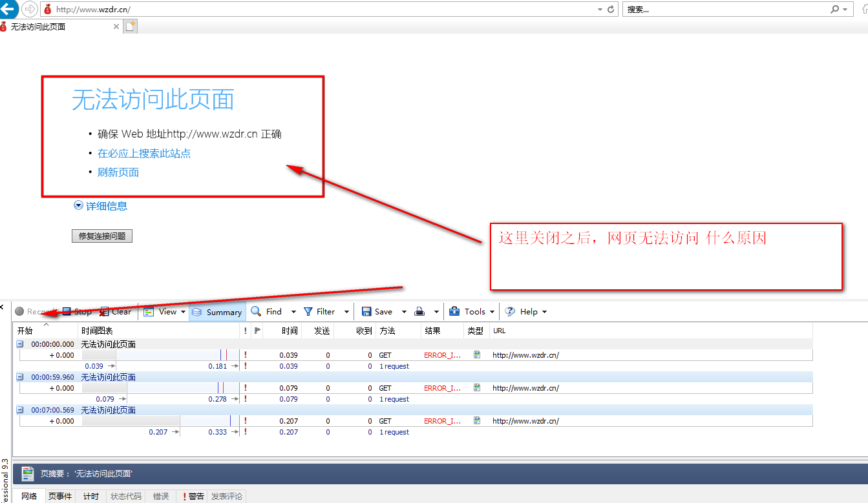Click the 搜索 search input box
Viewport: 868px width, 503px height.
724,10
